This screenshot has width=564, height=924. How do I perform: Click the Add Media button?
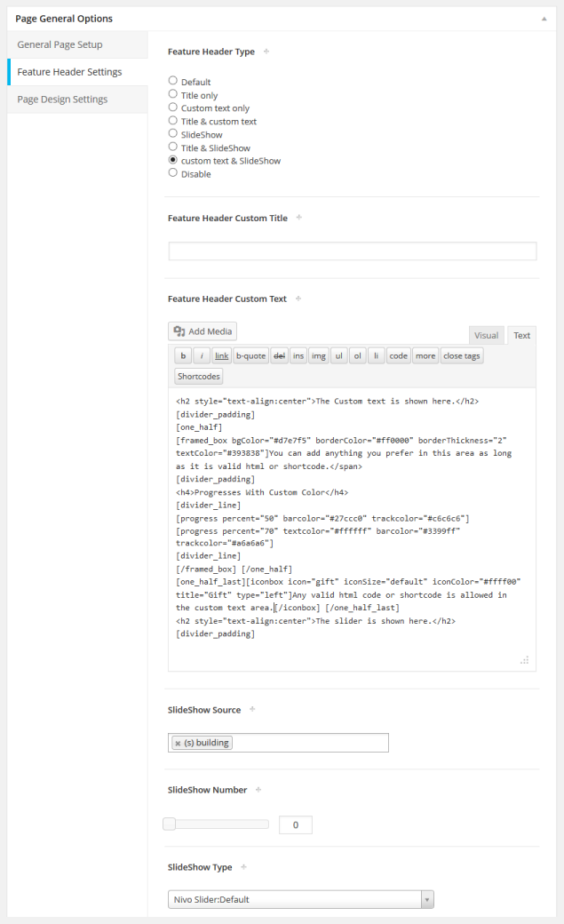203,331
